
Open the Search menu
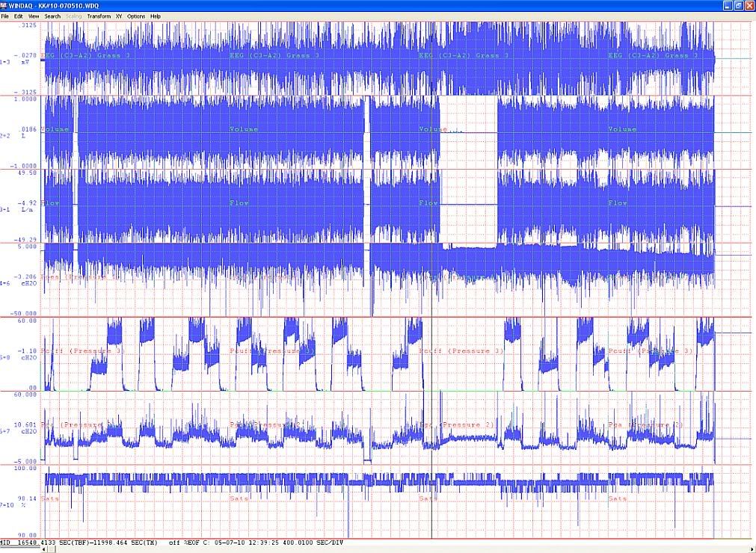(x=52, y=16)
